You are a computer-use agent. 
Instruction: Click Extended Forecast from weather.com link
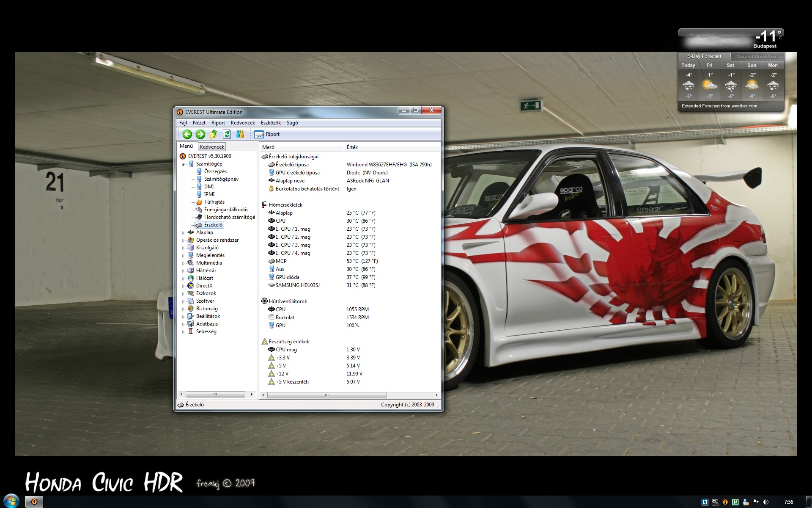(719, 106)
